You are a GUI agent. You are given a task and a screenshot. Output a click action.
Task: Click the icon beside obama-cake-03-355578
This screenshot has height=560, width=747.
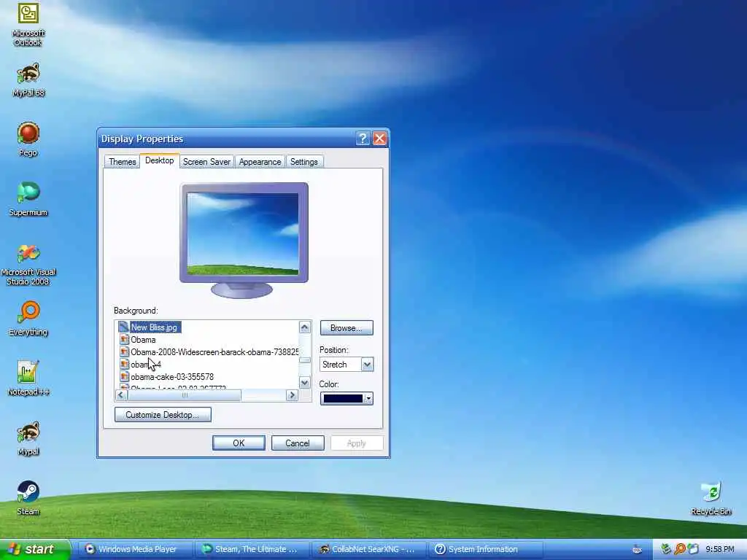[124, 377]
